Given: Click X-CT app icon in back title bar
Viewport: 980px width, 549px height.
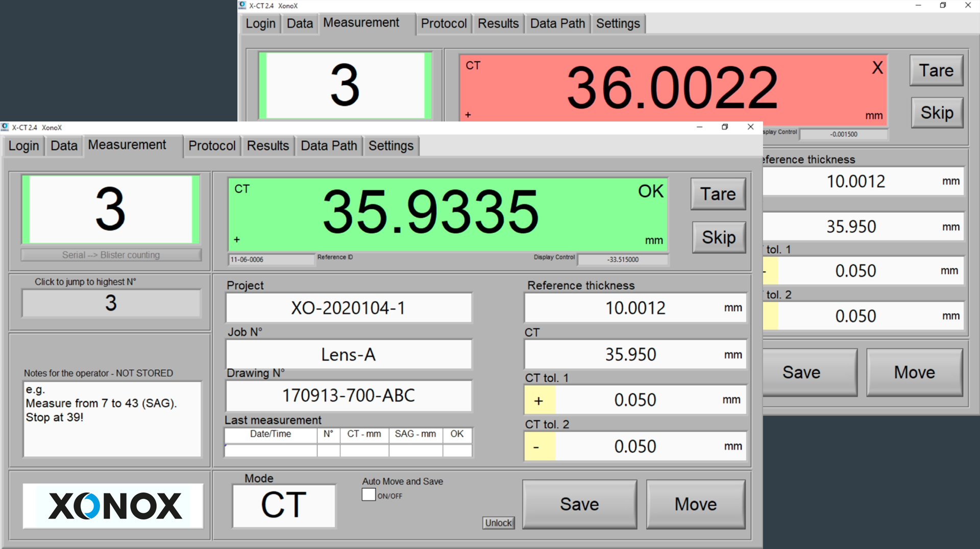Looking at the screenshot, I should [x=242, y=5].
